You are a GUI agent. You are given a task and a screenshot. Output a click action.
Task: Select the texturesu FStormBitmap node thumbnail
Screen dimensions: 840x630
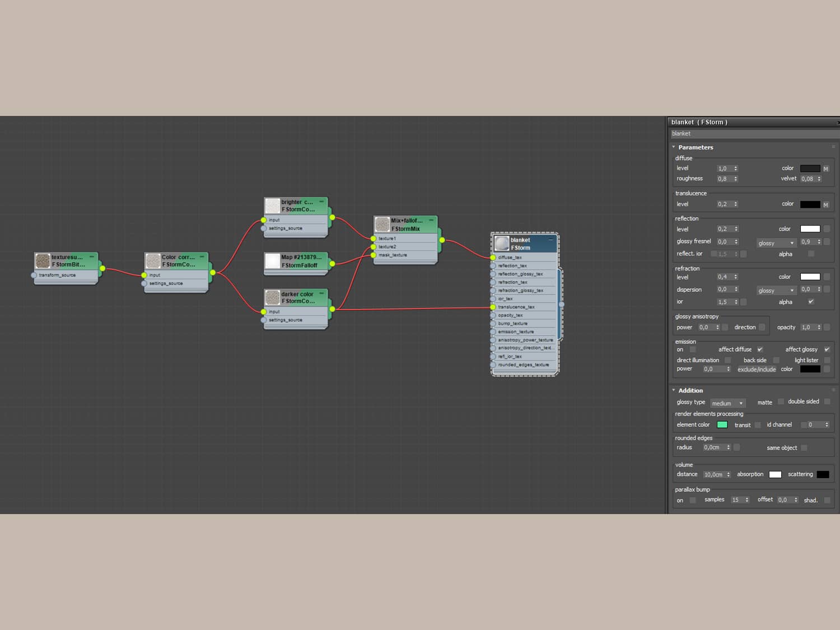(43, 261)
